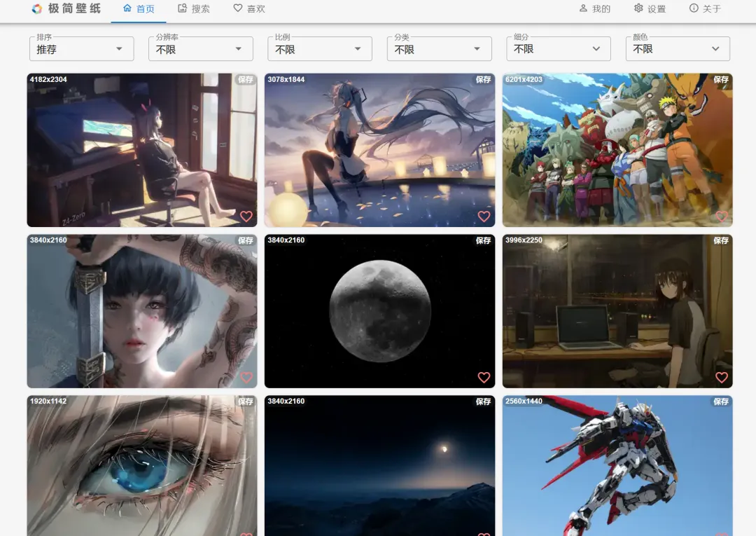This screenshot has height=536, width=756.
Task: Switch to the 搜索 tab
Action: [194, 8]
